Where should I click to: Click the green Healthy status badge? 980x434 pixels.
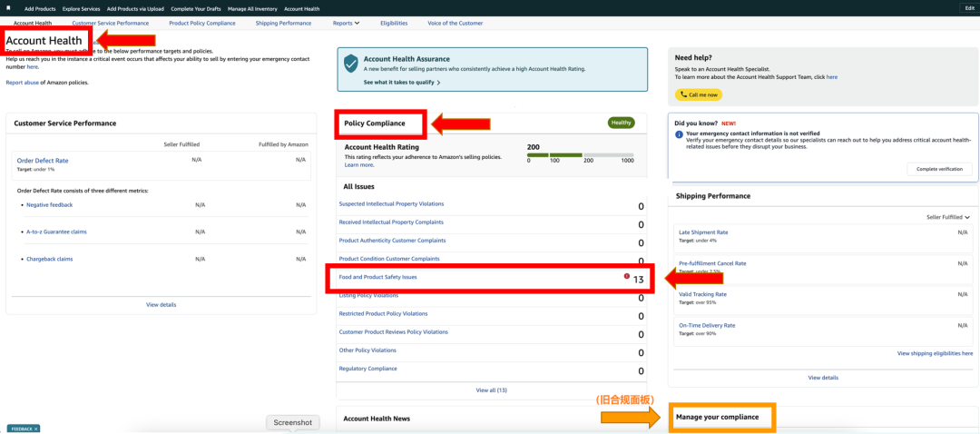click(621, 123)
